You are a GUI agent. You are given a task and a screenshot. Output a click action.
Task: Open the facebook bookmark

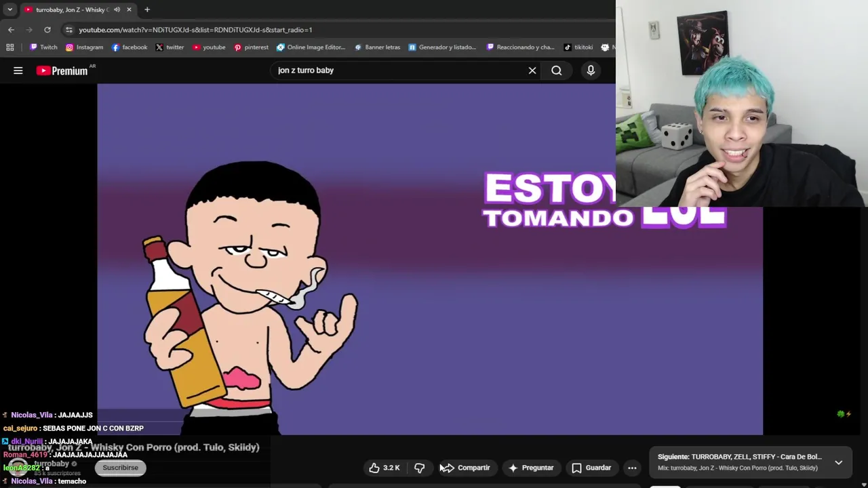coord(130,47)
